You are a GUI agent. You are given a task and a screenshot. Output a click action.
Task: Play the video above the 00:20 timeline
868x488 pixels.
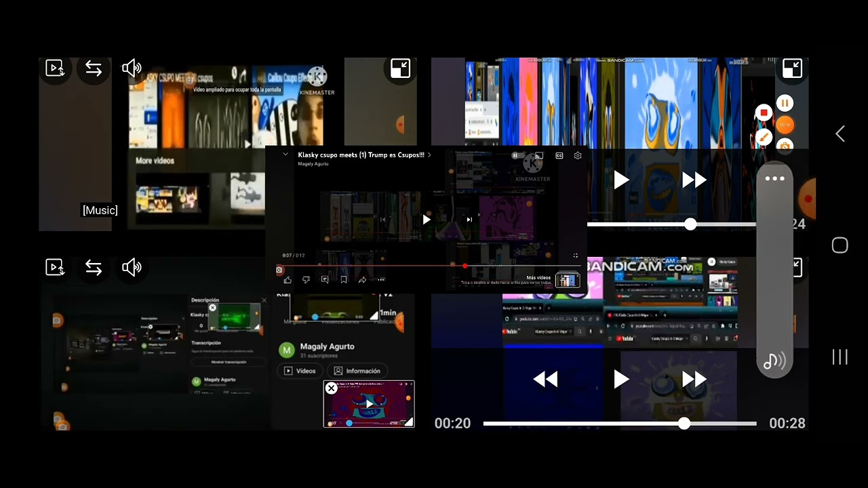pos(621,380)
